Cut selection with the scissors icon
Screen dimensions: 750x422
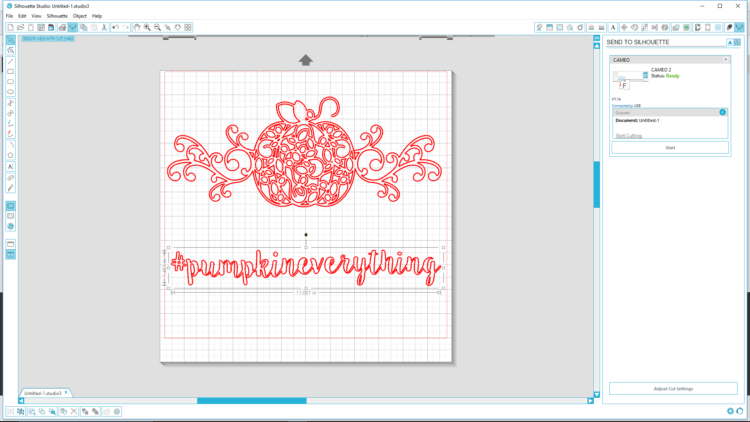(104, 28)
